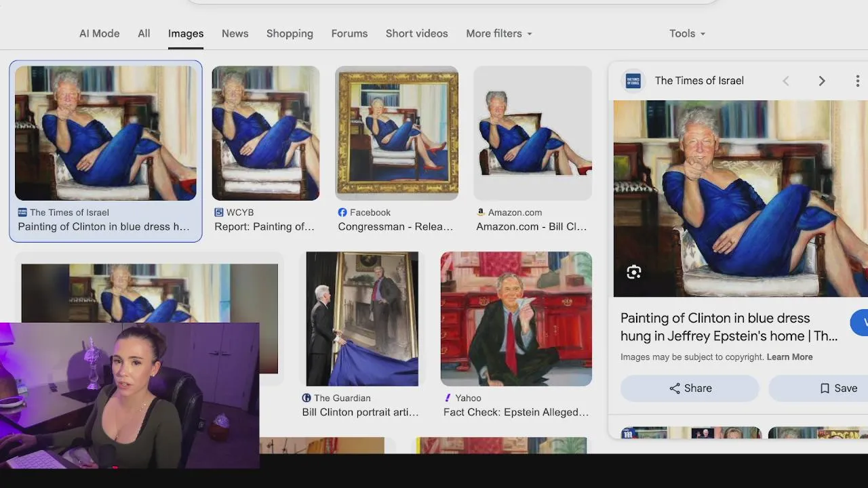Open the Yahoo fact check thumbnail
The height and width of the screenshot is (488, 868).
click(x=516, y=319)
